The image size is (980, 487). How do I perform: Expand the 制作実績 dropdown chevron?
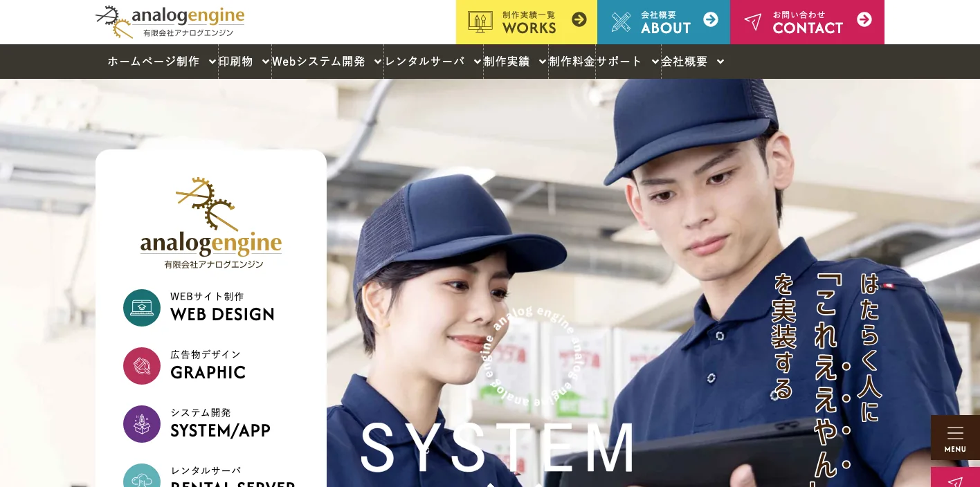[x=542, y=62]
